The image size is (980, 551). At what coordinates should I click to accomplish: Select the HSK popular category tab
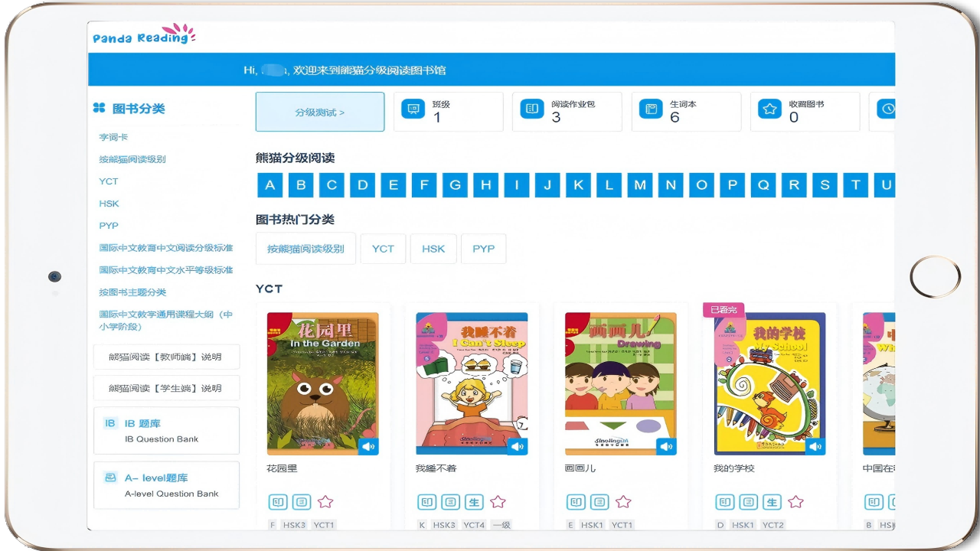(433, 249)
